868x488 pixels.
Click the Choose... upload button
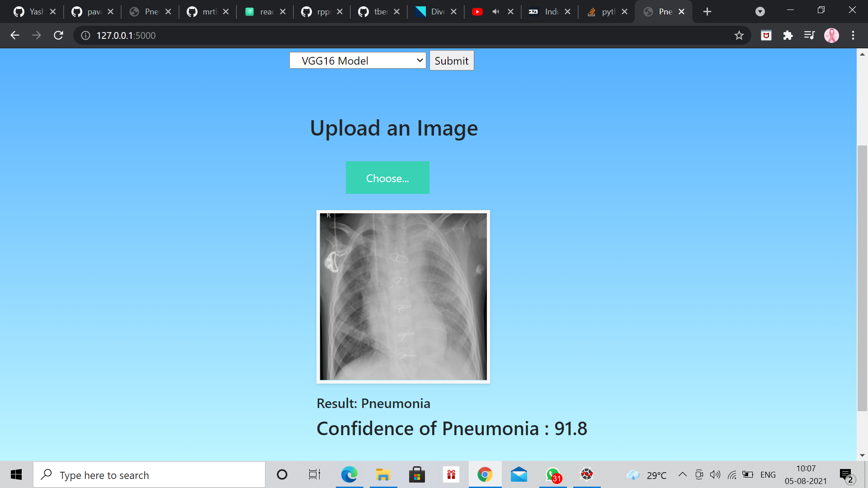[x=387, y=178]
